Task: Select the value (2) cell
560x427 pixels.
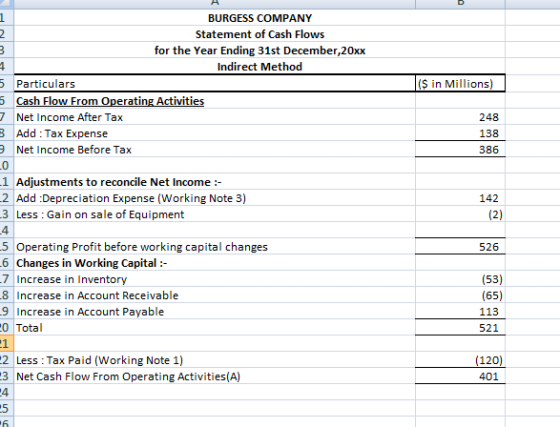Action: [460, 214]
